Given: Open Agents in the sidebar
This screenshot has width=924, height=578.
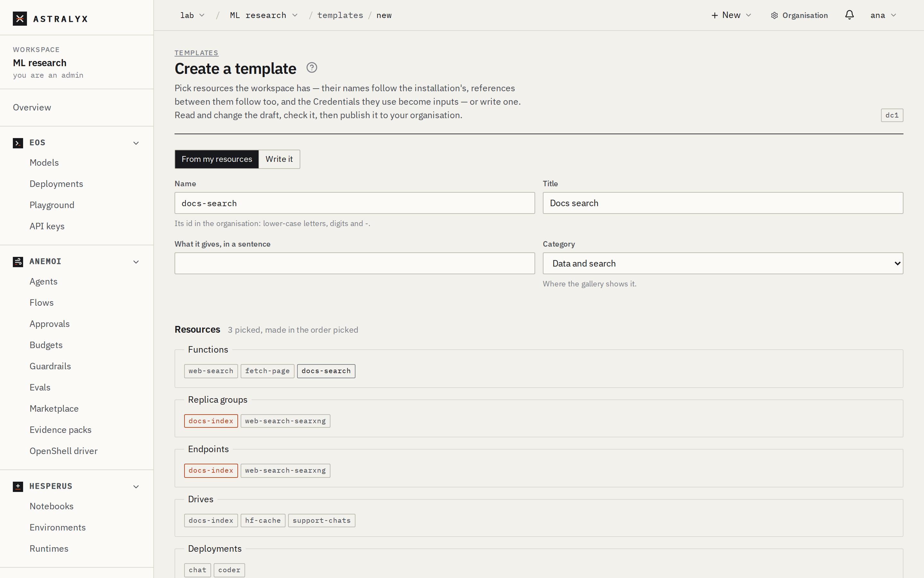Looking at the screenshot, I should tap(44, 281).
